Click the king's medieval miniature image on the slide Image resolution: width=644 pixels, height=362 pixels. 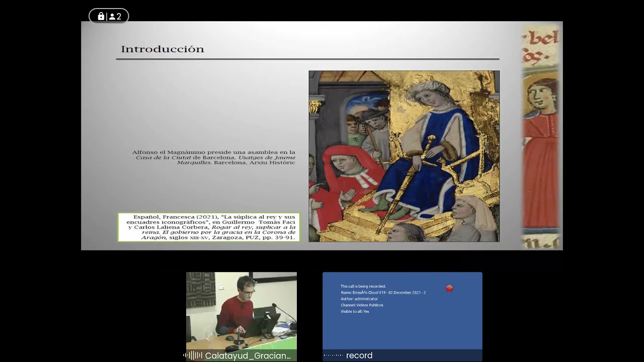[404, 156]
